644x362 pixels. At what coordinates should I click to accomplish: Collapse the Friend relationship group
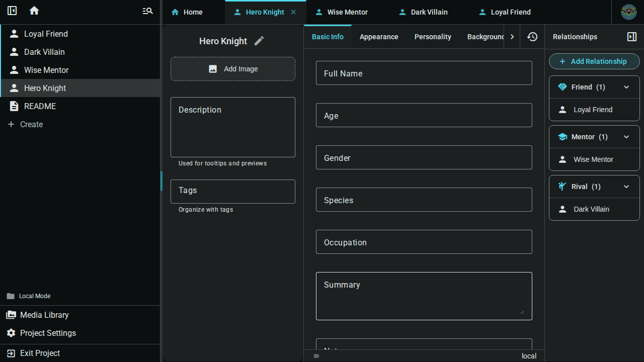click(x=626, y=87)
